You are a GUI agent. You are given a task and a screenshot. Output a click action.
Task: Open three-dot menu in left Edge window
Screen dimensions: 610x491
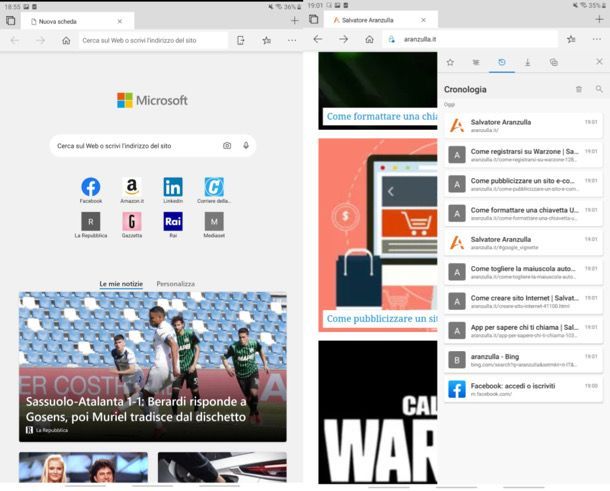point(292,40)
